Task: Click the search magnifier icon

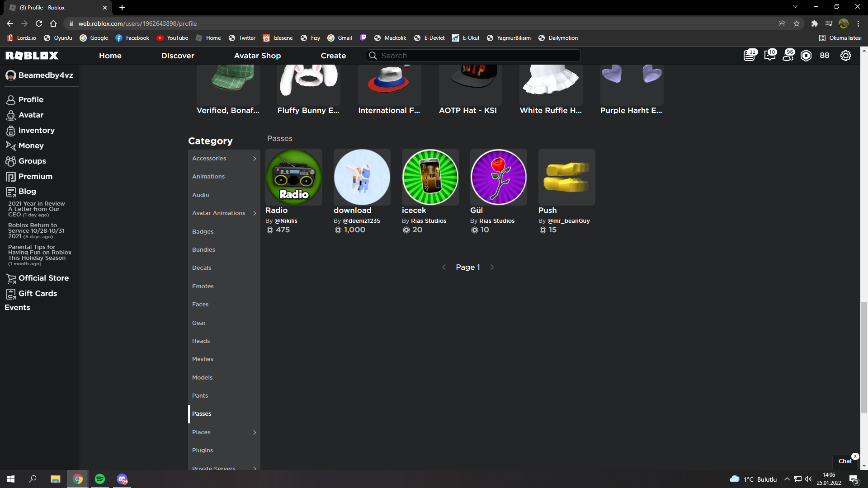Action: coord(373,56)
